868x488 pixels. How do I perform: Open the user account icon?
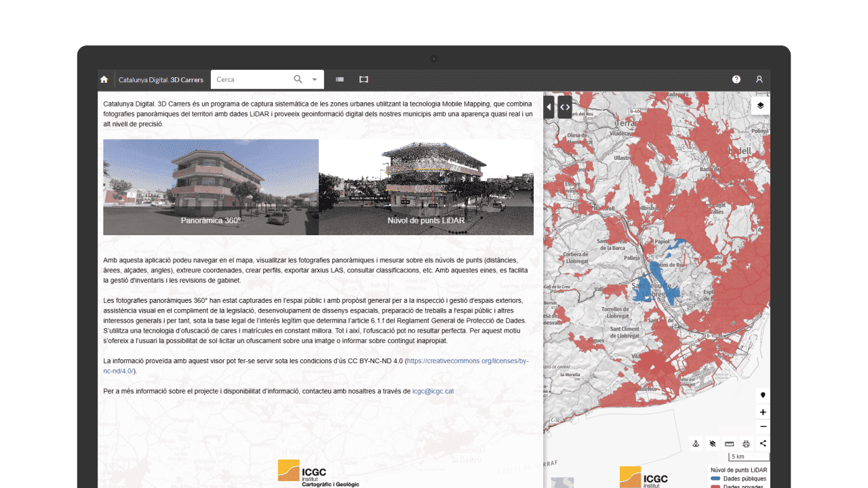click(759, 79)
